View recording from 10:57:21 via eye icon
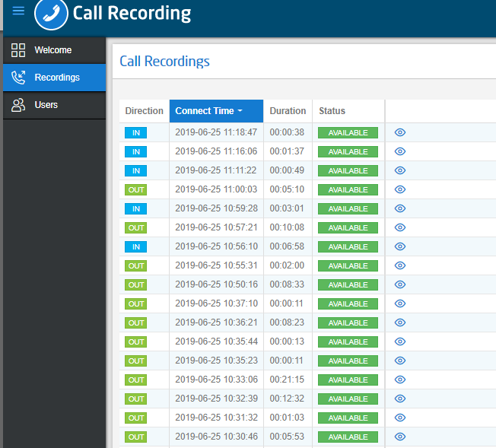Screen dimensions: 496x448 [400, 227]
